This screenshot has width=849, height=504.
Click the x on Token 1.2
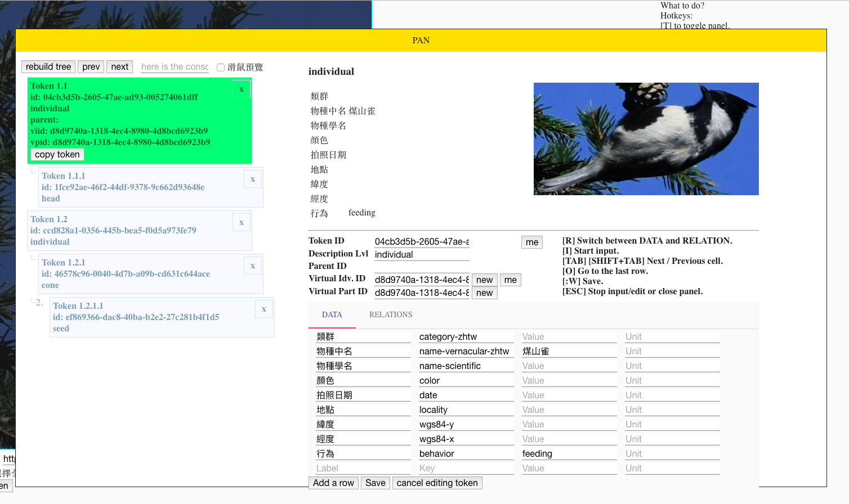(242, 222)
